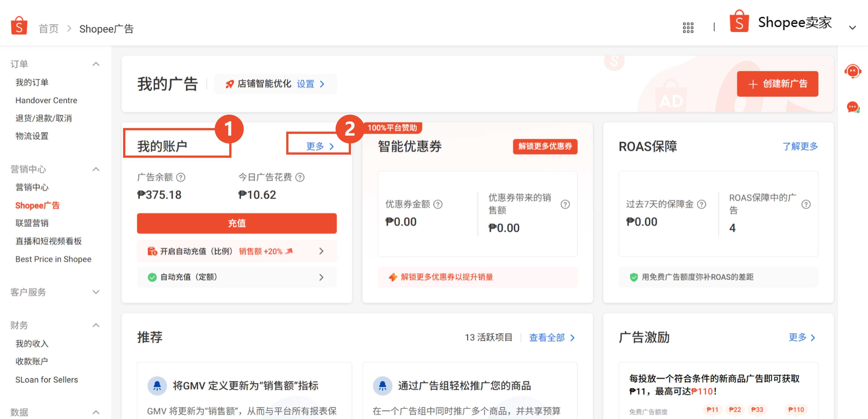Click 更多 link in 广告激励 card
The height and width of the screenshot is (419, 868).
coord(802,337)
